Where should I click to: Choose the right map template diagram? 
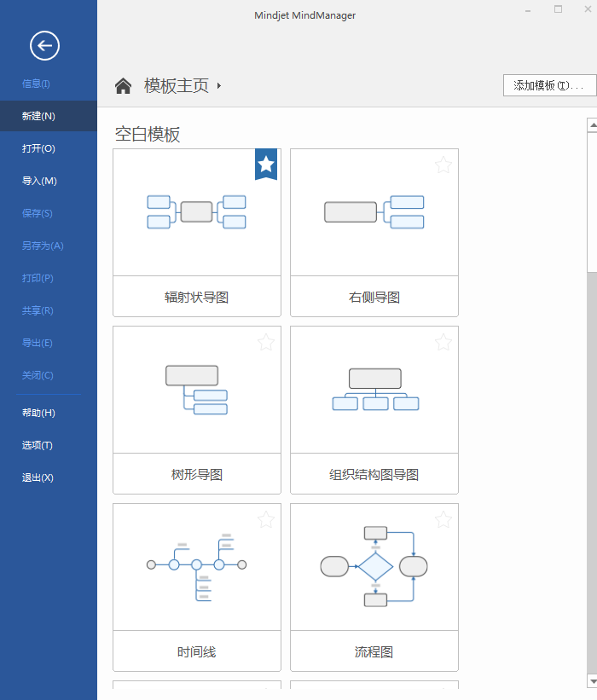(x=374, y=212)
